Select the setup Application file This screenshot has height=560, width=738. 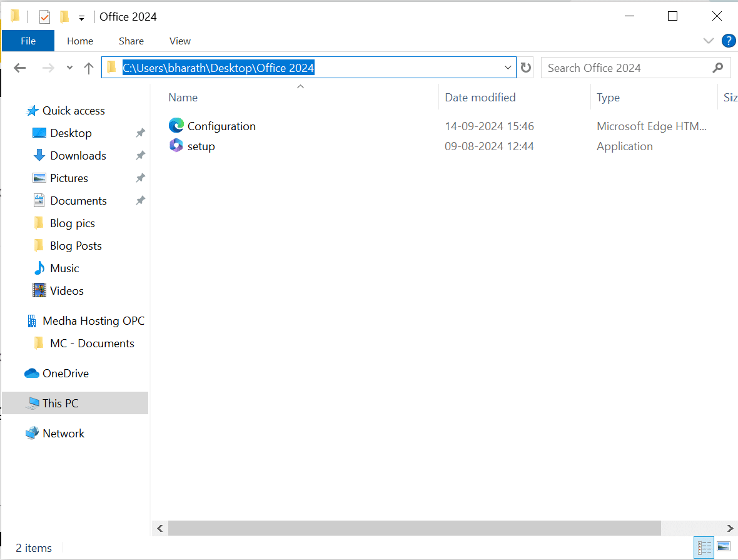(201, 146)
